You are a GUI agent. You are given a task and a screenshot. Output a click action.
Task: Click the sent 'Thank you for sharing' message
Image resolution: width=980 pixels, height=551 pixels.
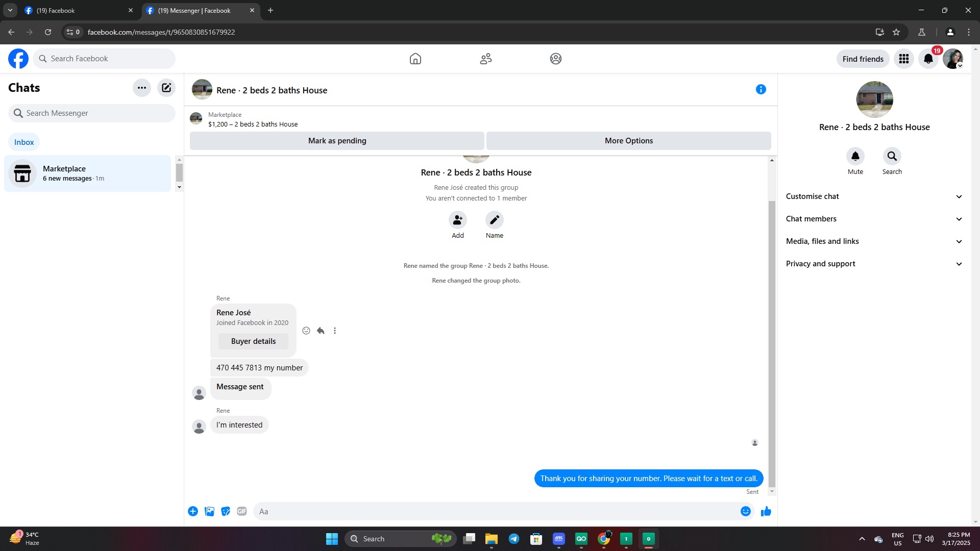pos(649,479)
